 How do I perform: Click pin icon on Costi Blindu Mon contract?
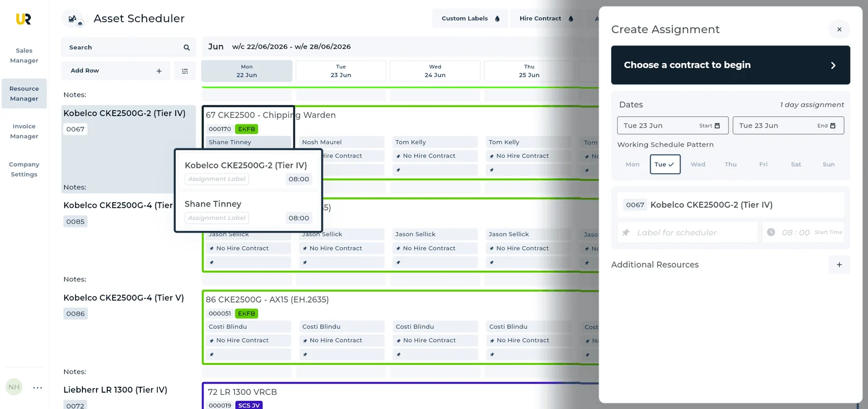pyautogui.click(x=212, y=341)
